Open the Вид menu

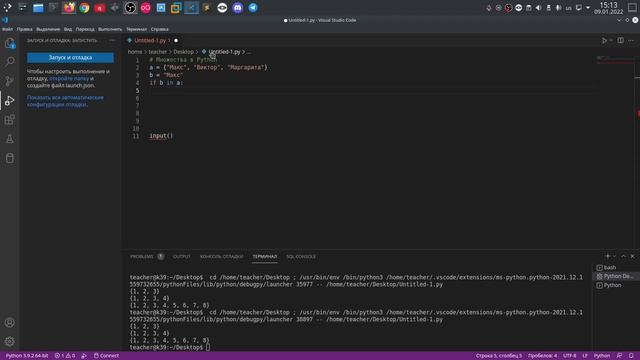coord(68,29)
